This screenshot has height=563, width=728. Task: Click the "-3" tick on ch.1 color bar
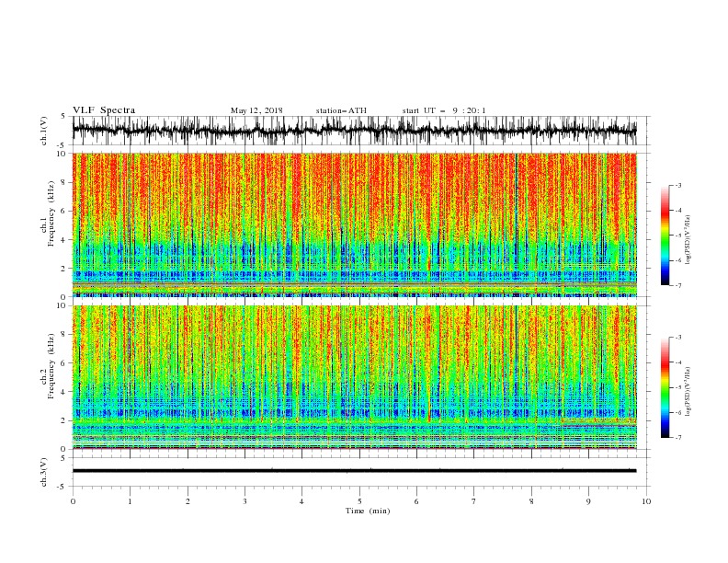678,185
